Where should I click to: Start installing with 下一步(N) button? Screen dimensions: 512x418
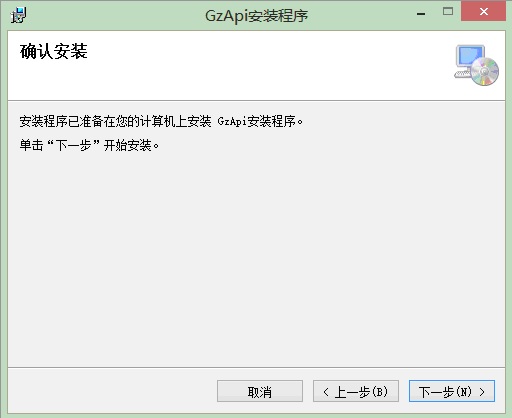[452, 391]
